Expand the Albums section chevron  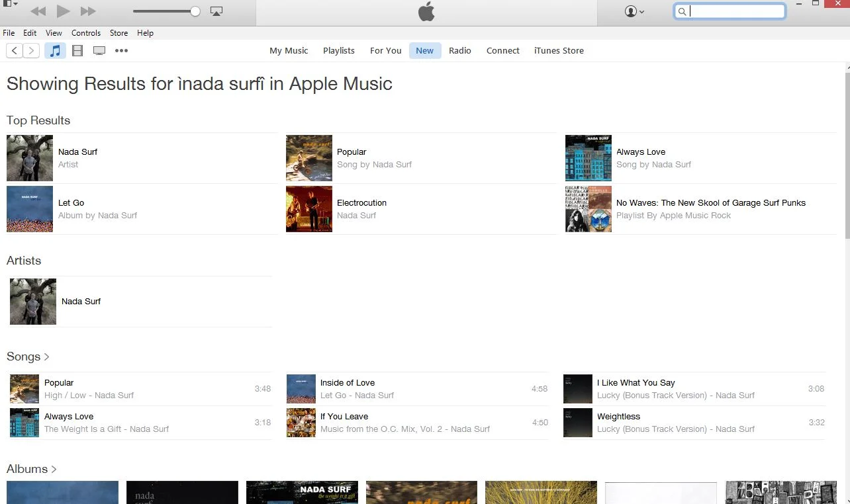tap(54, 470)
